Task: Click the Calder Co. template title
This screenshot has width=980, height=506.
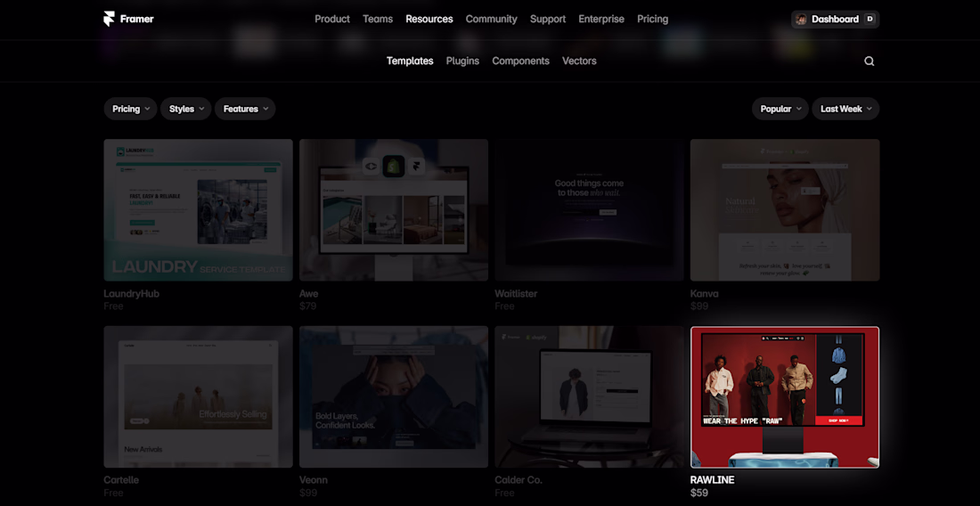Action: (519, 480)
